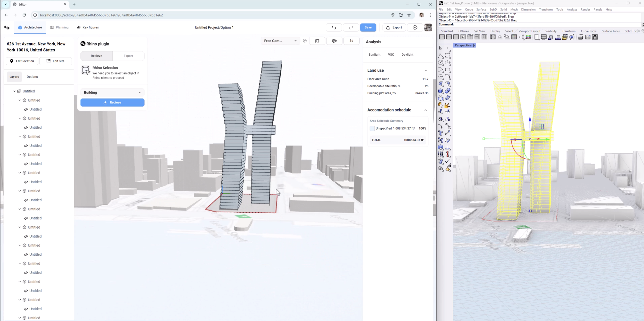Click the Edit site button
This screenshot has width=644, height=321.
click(55, 61)
